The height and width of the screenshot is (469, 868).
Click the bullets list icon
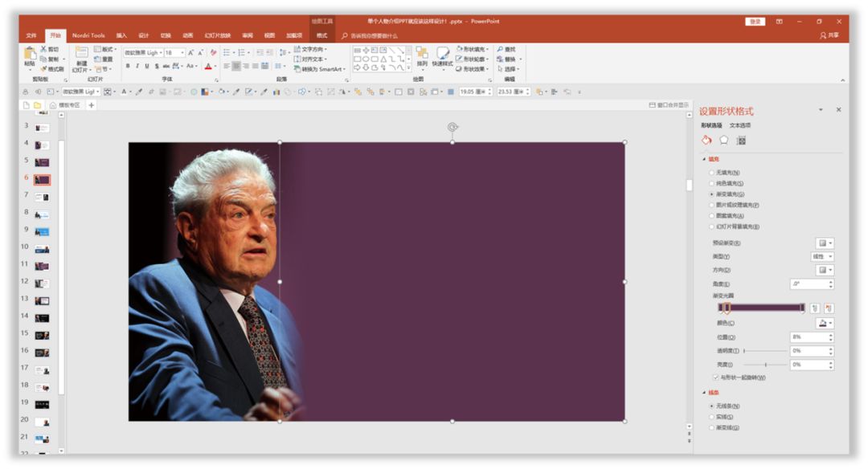click(x=227, y=52)
